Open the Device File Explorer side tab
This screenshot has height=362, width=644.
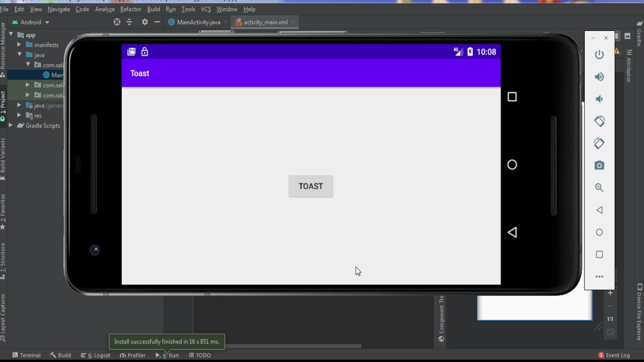point(639,312)
